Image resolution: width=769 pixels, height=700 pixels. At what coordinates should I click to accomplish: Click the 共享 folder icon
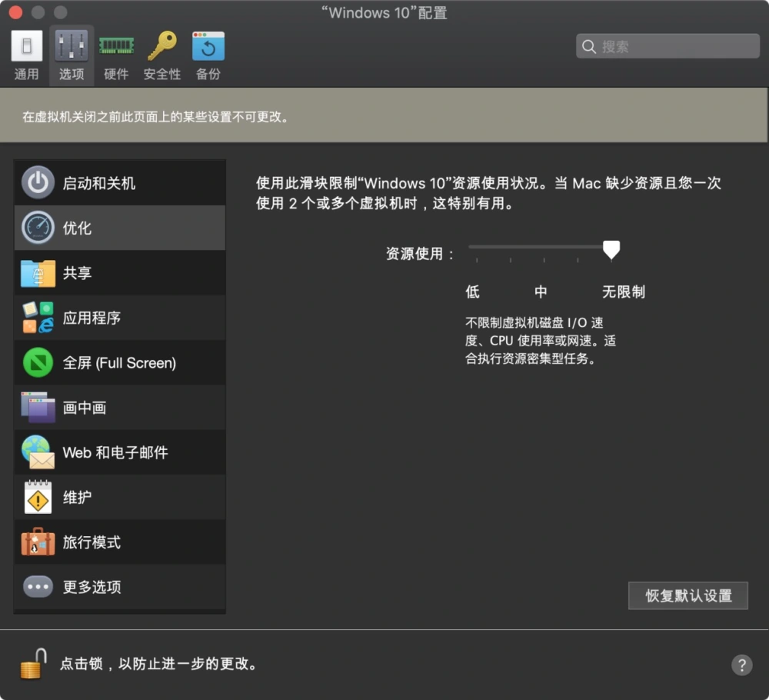(x=38, y=273)
